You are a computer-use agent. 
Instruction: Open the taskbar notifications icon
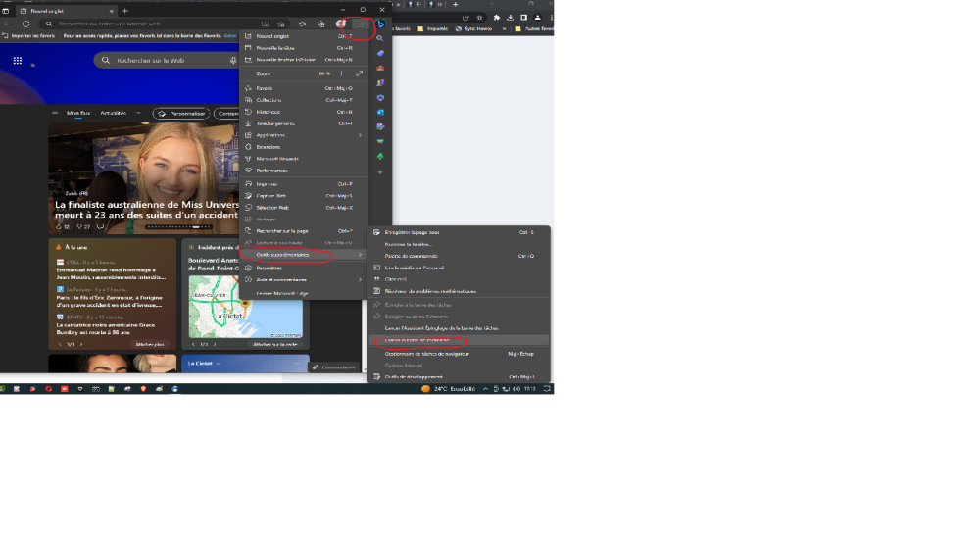tap(547, 389)
